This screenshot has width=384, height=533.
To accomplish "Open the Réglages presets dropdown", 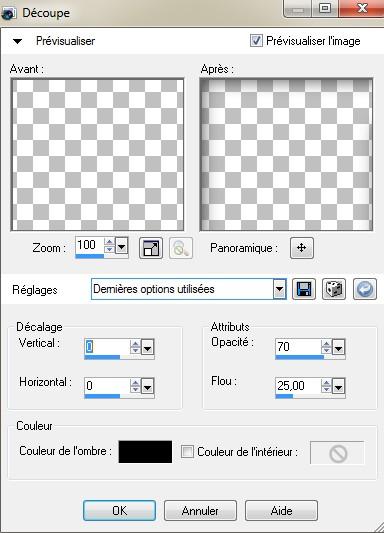I will (279, 289).
